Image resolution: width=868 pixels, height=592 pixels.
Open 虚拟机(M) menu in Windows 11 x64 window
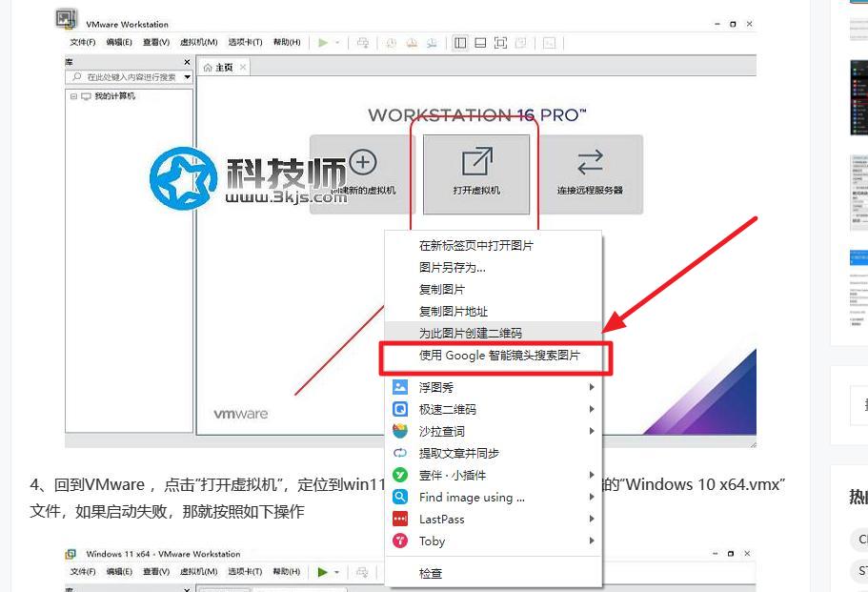click(199, 572)
